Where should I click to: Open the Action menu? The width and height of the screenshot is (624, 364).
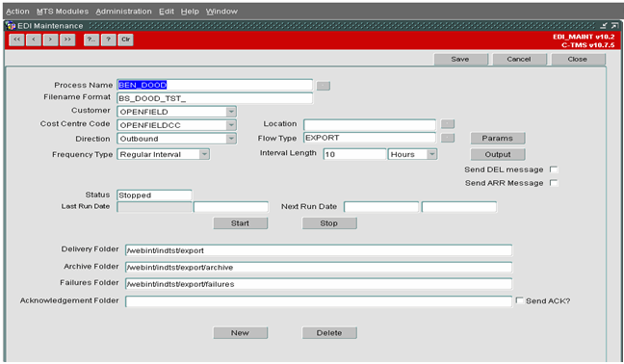click(x=17, y=12)
